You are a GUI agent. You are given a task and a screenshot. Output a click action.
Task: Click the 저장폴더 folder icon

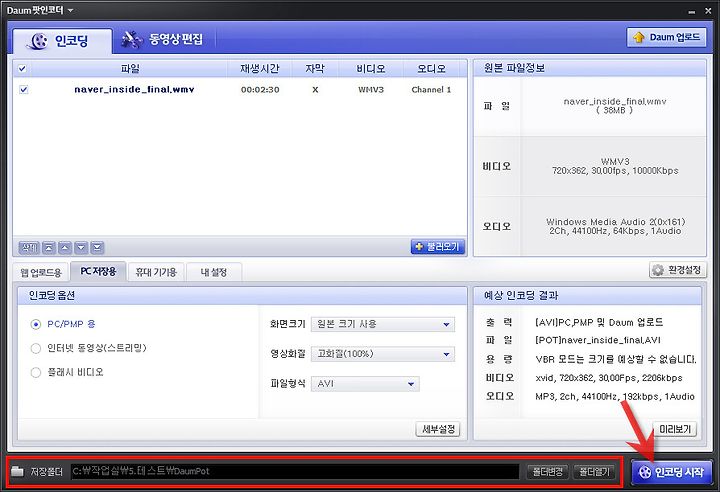[x=17, y=471]
